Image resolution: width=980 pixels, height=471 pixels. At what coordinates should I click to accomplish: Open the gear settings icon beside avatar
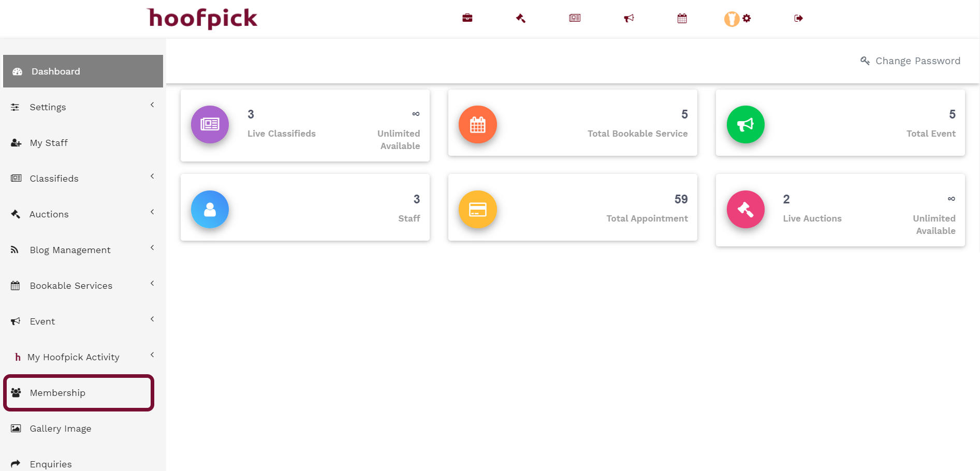pyautogui.click(x=747, y=18)
